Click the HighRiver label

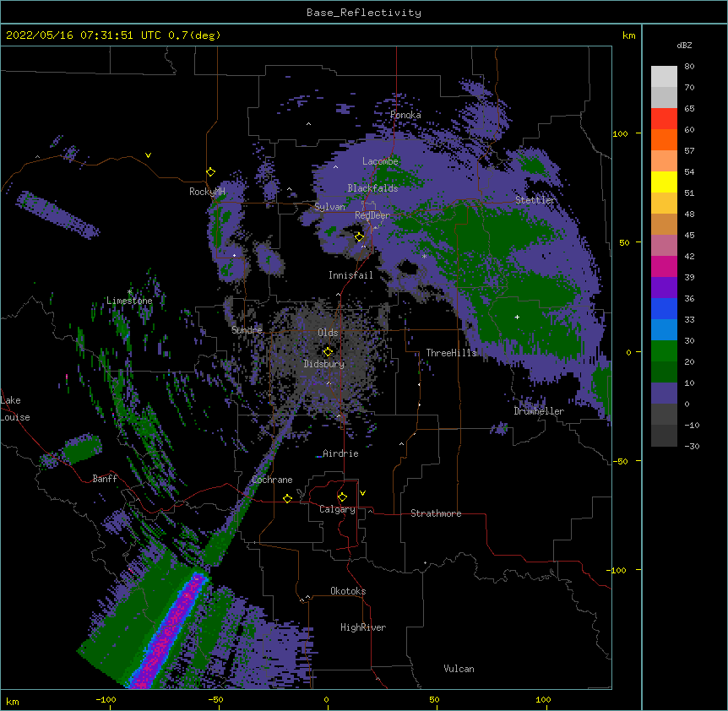tap(363, 627)
